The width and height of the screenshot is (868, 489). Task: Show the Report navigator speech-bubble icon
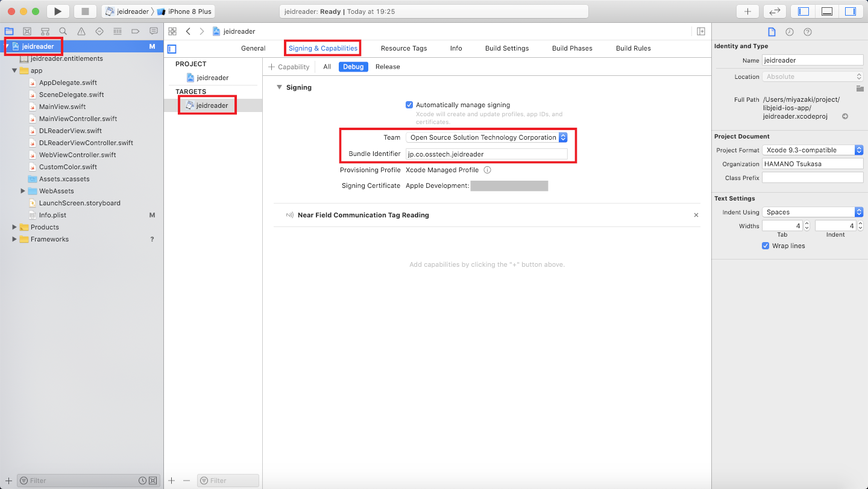tap(154, 31)
